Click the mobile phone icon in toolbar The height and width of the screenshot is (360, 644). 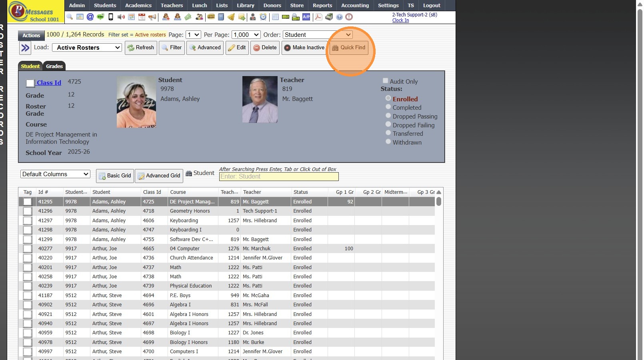111,17
